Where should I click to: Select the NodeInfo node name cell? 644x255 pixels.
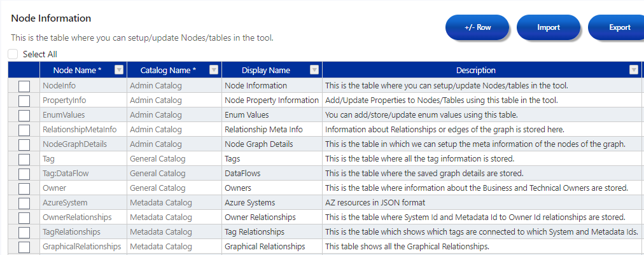click(83, 86)
